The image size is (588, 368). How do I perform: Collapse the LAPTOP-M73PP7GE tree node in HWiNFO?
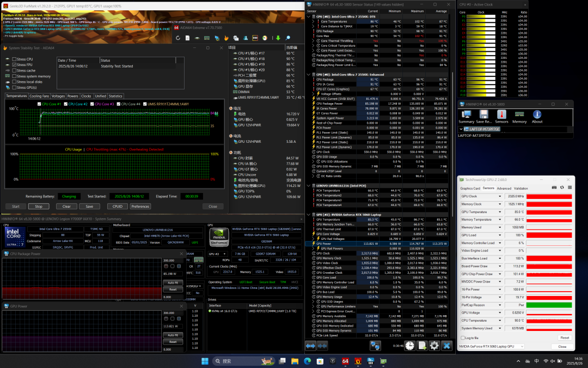[x=461, y=129]
